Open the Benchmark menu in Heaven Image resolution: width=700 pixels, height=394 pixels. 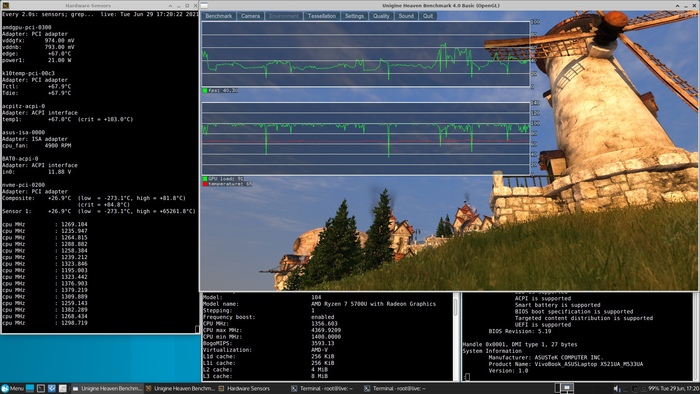pyautogui.click(x=218, y=16)
